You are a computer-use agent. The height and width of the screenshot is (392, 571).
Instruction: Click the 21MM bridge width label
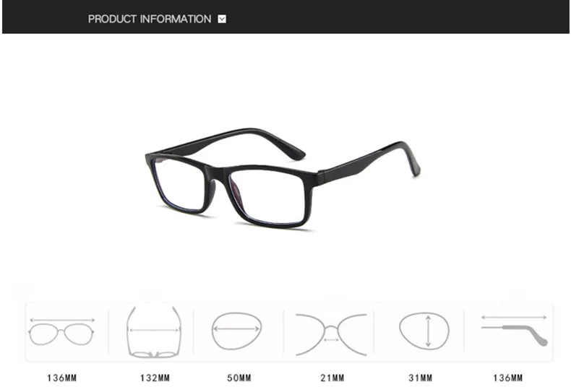click(332, 378)
